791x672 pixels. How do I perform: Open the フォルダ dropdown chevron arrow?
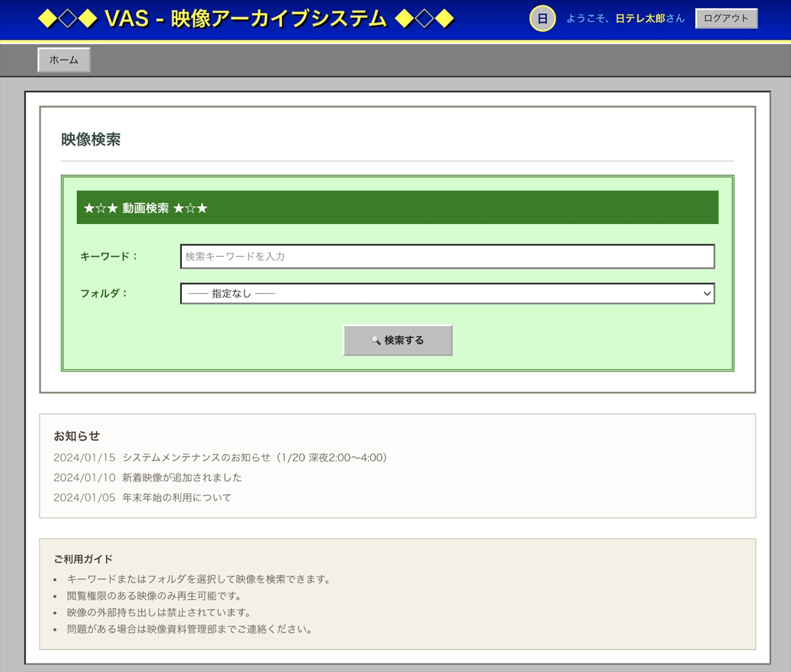tap(707, 293)
